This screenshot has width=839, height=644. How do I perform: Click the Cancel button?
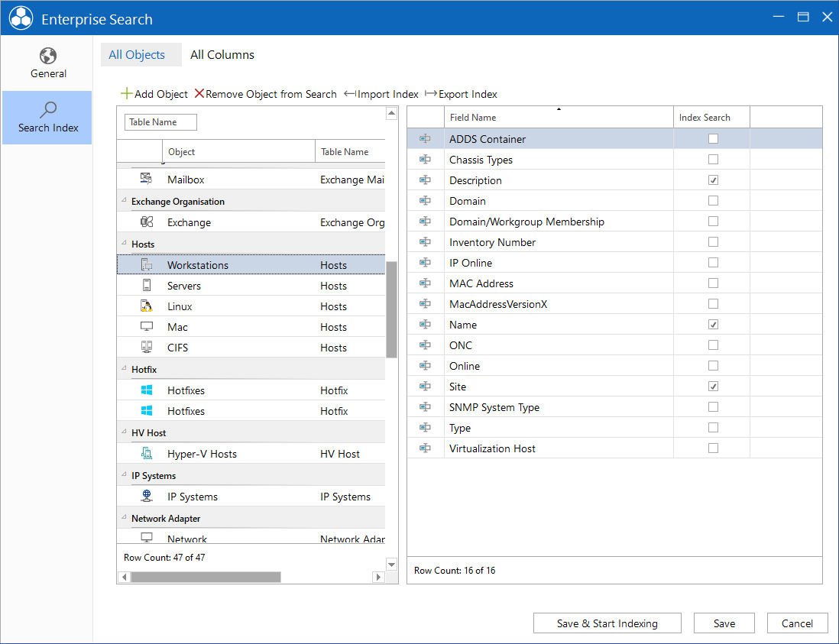tap(797, 623)
